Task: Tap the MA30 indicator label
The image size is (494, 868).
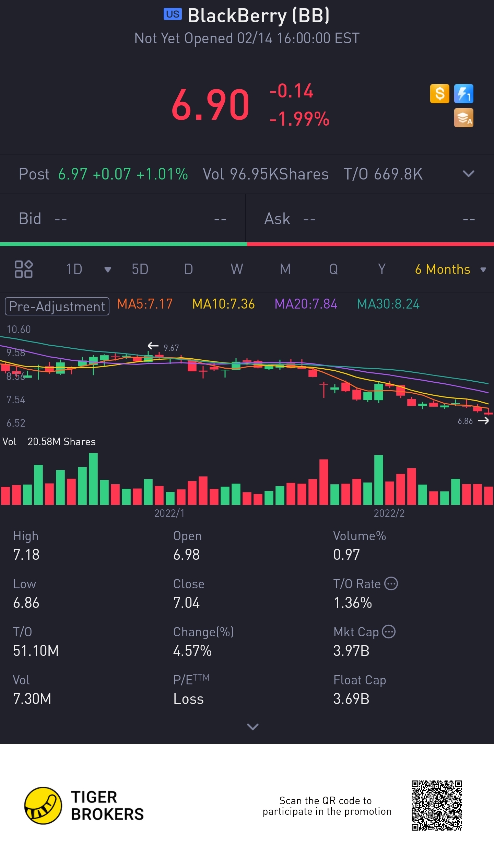Action: pyautogui.click(x=388, y=304)
